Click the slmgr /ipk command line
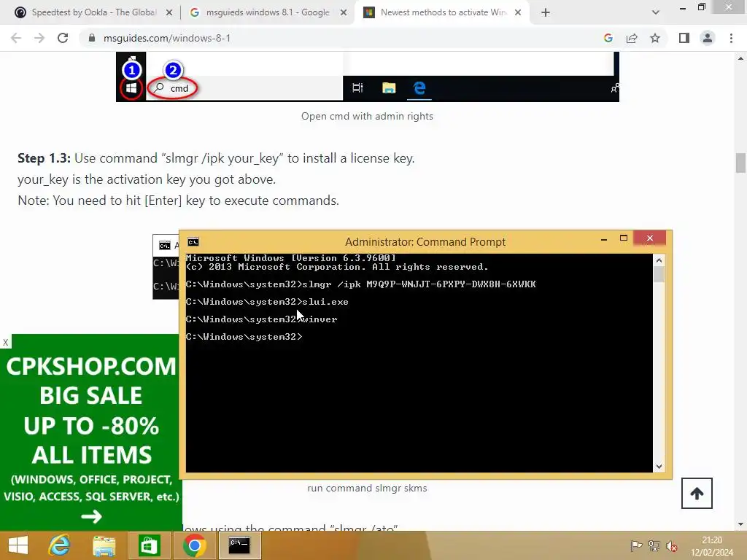The image size is (747, 560). tap(360, 284)
